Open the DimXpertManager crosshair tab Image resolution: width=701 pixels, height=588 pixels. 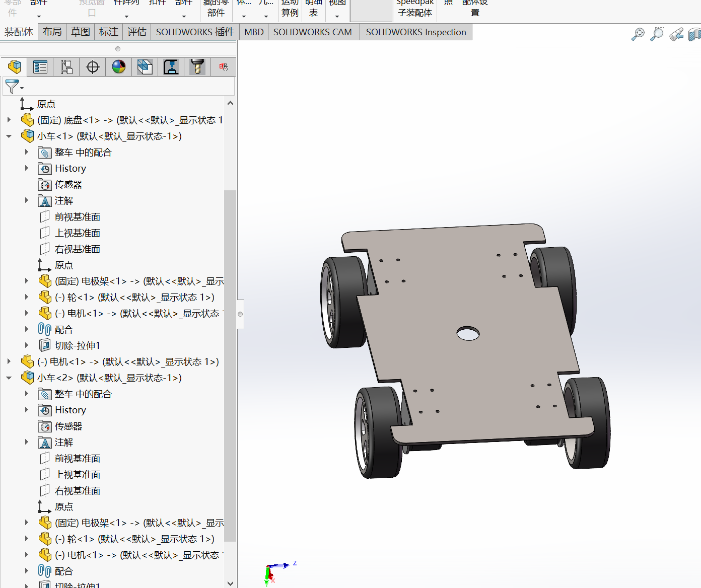coord(93,67)
